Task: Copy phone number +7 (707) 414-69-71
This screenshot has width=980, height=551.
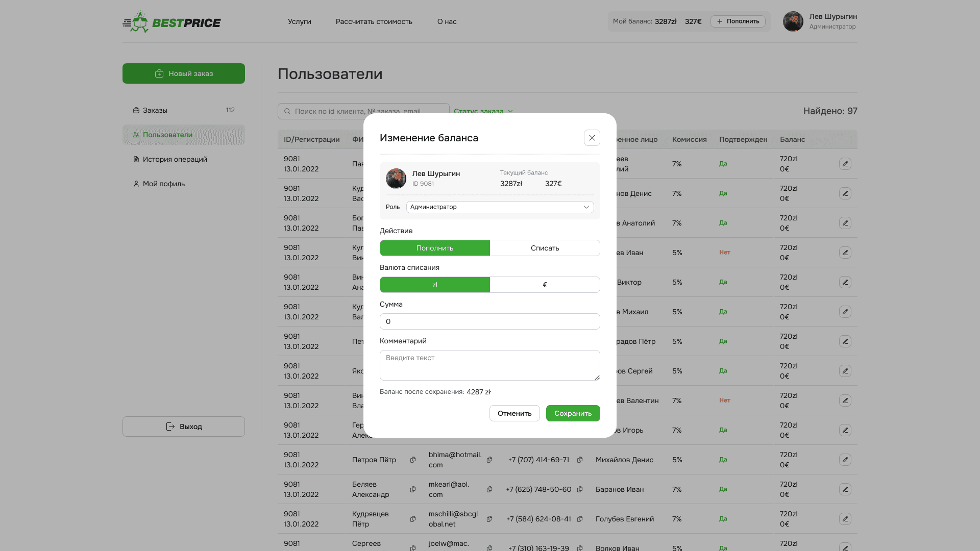Action: (580, 460)
